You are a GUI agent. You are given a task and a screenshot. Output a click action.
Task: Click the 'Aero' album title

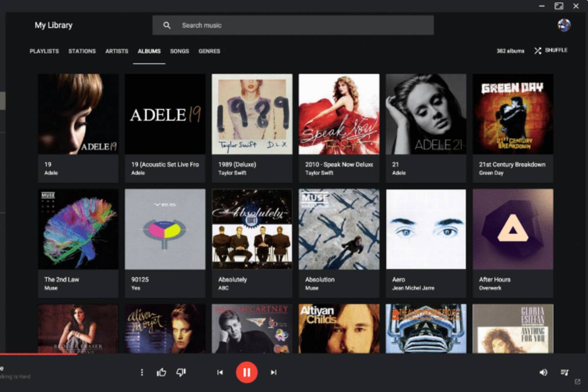pyautogui.click(x=398, y=280)
